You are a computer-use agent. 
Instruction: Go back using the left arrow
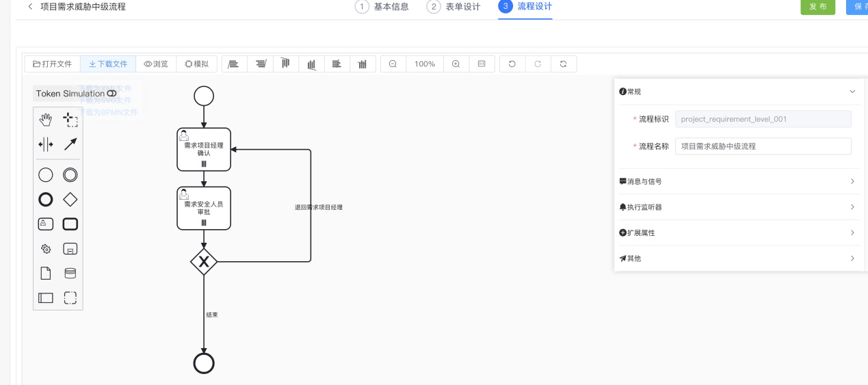coord(30,7)
